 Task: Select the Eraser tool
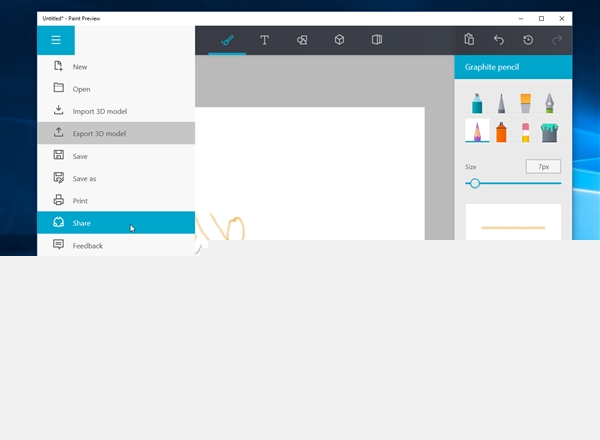(x=525, y=132)
